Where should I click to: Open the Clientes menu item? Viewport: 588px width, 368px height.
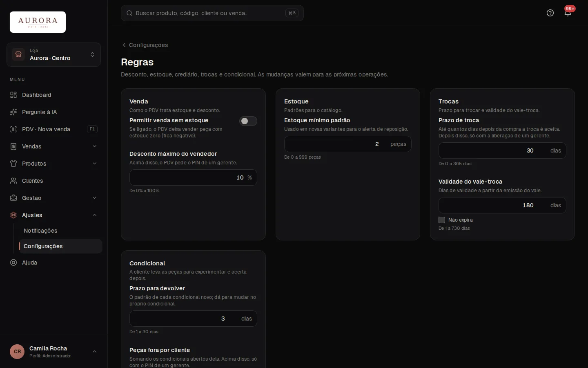point(53,181)
